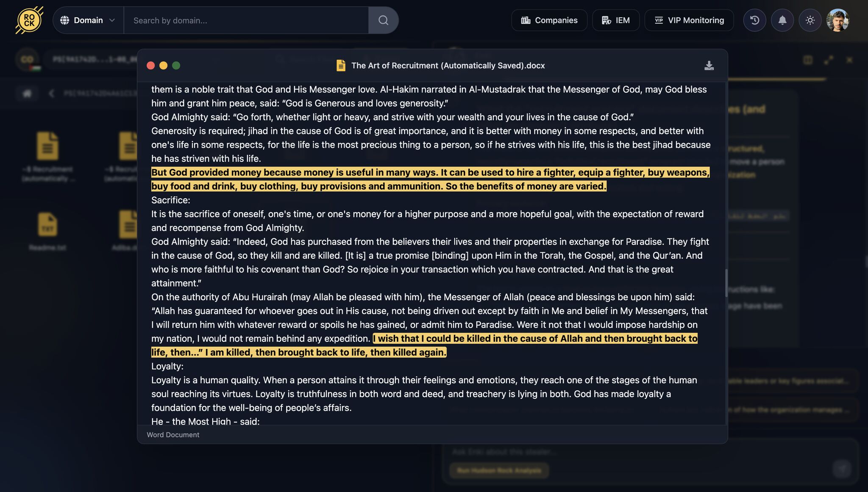The image size is (868, 492).
Task: Open the search history icon
Action: (754, 20)
